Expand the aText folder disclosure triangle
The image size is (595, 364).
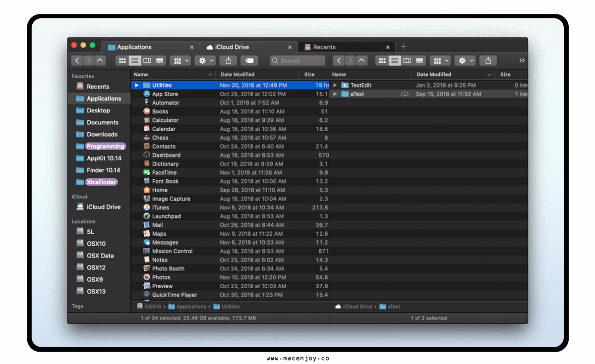[335, 94]
